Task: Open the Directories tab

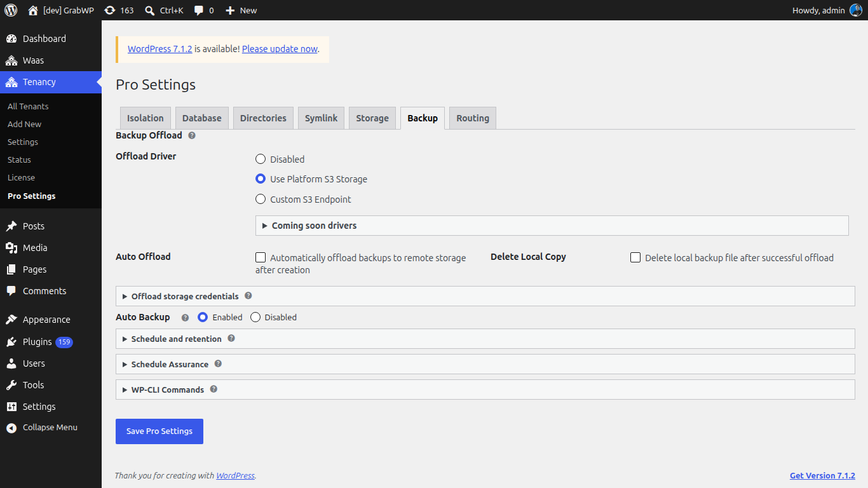Action: pos(263,118)
